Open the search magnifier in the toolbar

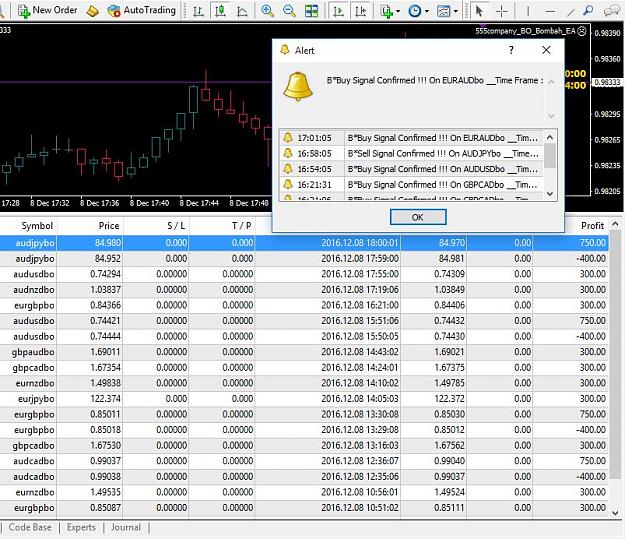pyautogui.click(x=588, y=11)
